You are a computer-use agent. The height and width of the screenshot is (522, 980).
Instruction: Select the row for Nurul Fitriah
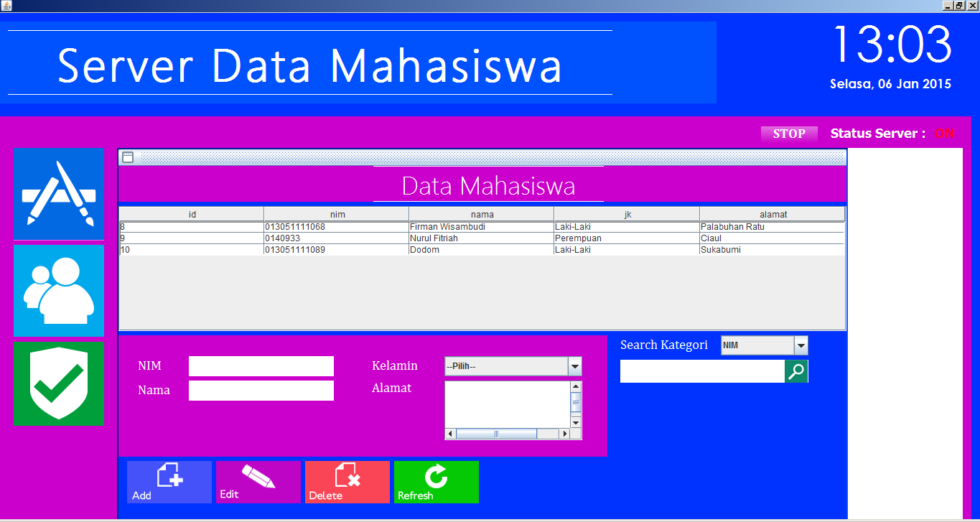pyautogui.click(x=482, y=238)
